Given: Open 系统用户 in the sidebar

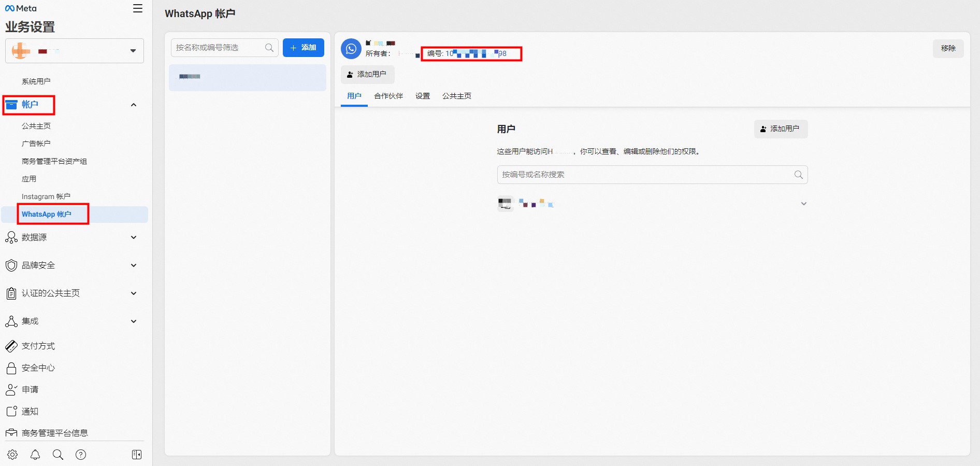Looking at the screenshot, I should tap(36, 81).
